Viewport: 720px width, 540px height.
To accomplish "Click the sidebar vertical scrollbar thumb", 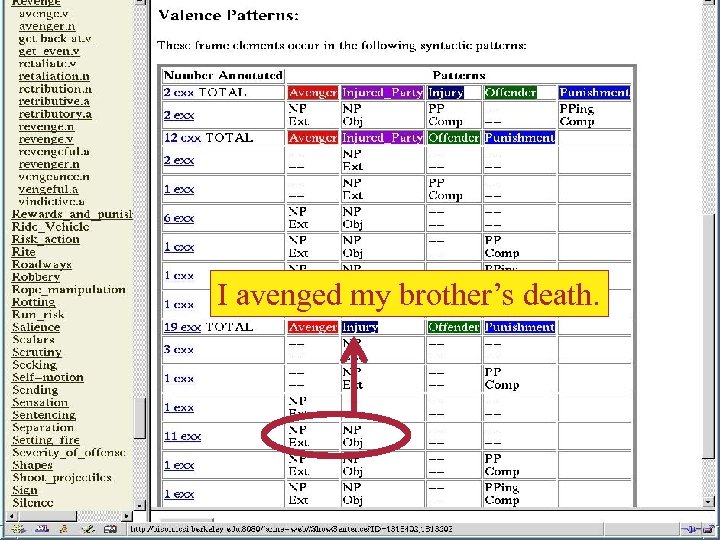I will [141, 418].
